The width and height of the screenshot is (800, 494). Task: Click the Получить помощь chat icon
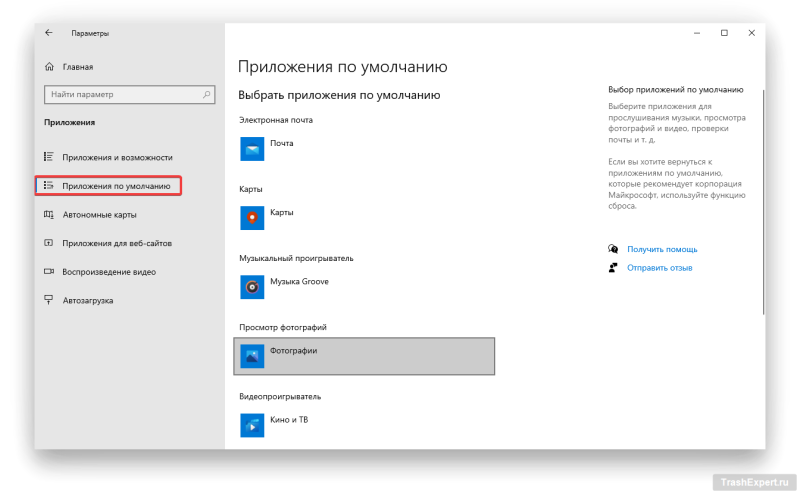[x=613, y=249]
